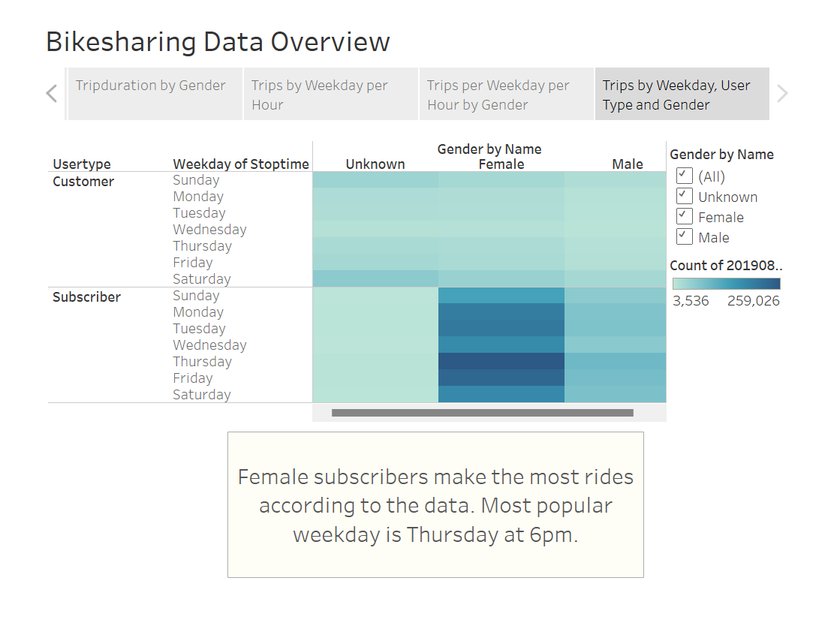This screenshot has width=840, height=644.
Task: Click the right navigation chevron
Action: click(x=782, y=93)
